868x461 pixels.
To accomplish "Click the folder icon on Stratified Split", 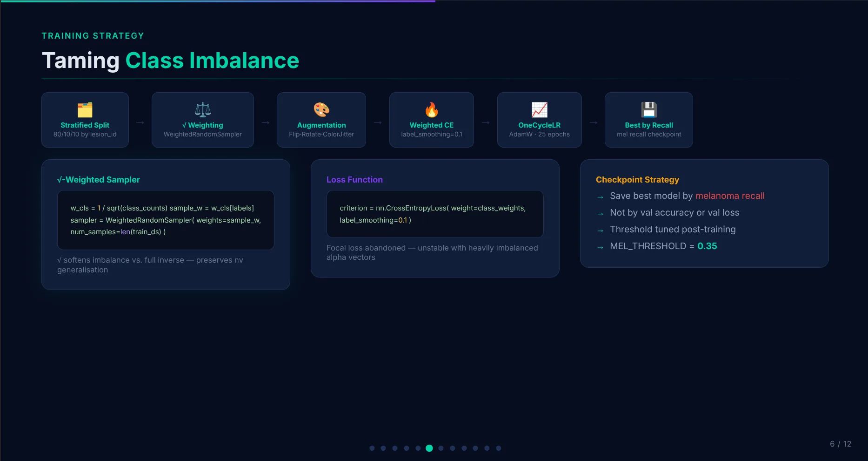I will point(85,110).
